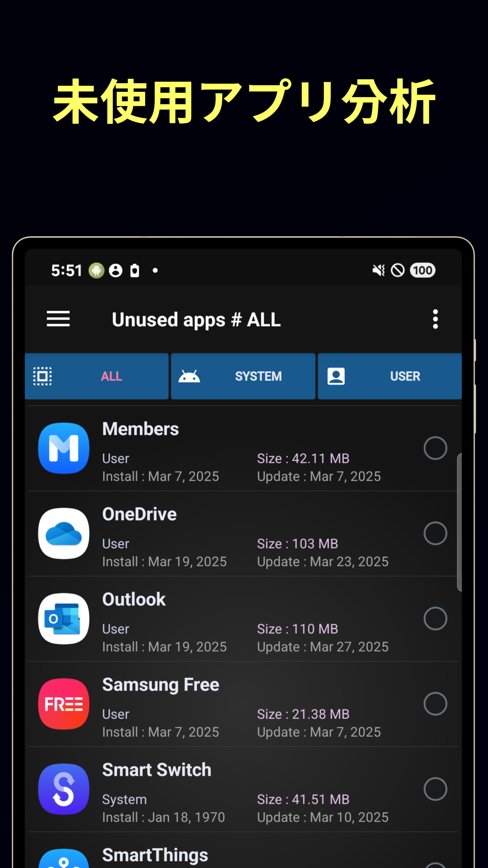Click the SmartThings app name
This screenshot has width=488, height=868.
[x=155, y=856]
